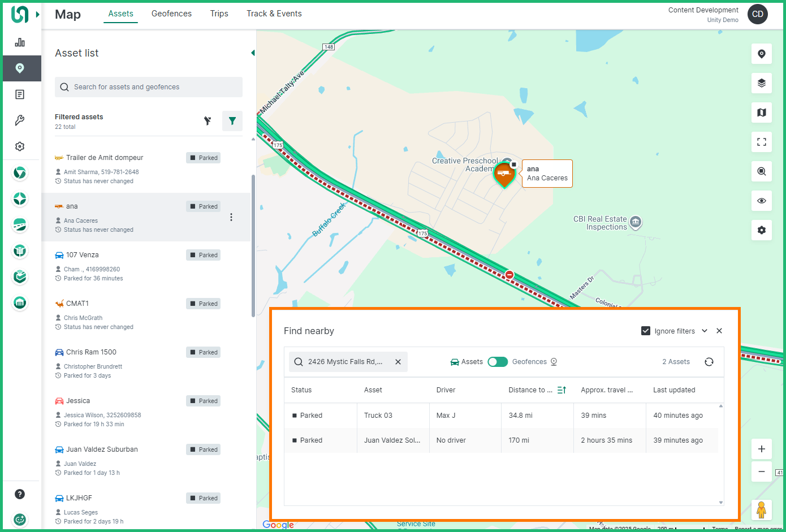Open the asset filter funnel button
This screenshot has height=532, width=786.
point(232,121)
